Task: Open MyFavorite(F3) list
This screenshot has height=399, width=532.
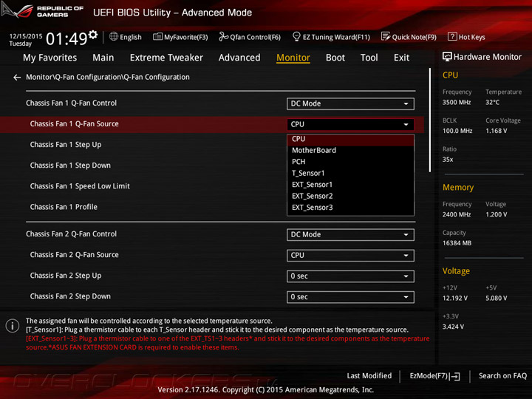Action: point(180,37)
